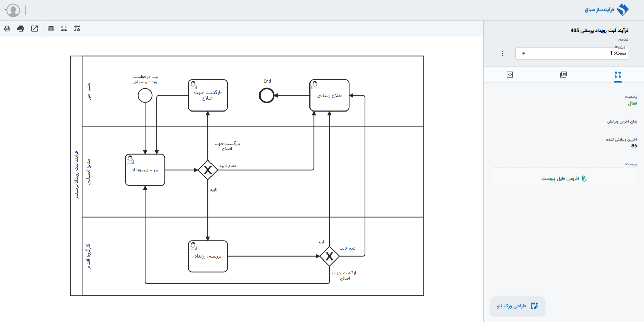Switch to the code view tab
Image resolution: width=644 pixels, height=322 pixels.
click(x=510, y=75)
